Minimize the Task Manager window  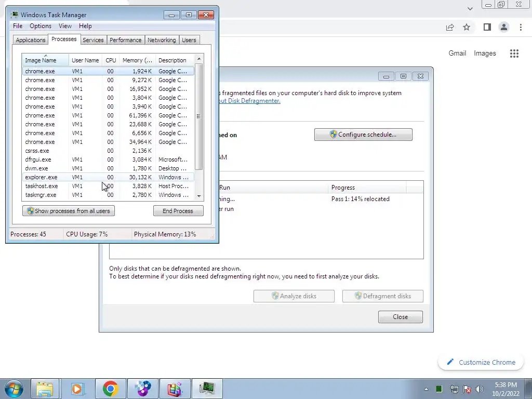coord(171,15)
